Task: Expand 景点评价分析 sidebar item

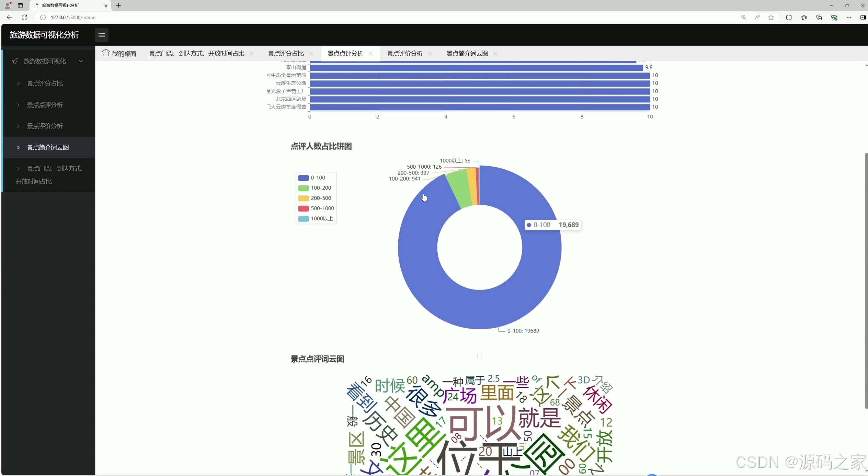Action: pos(45,126)
